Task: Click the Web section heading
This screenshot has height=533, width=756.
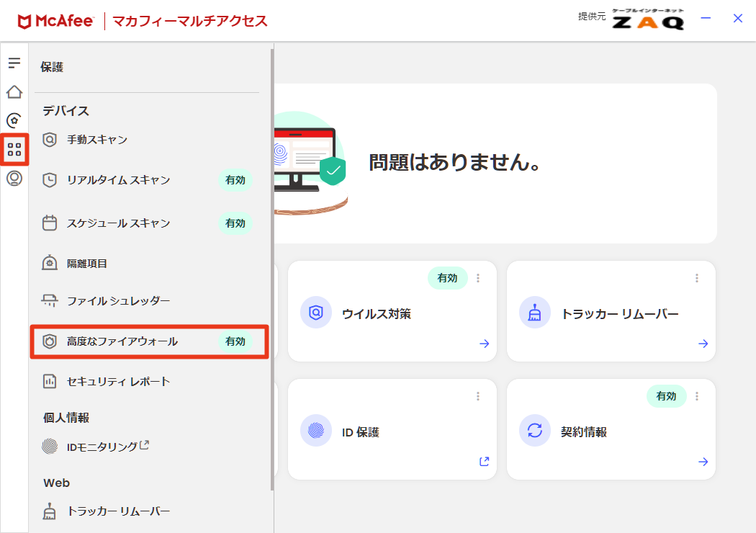Action: click(56, 483)
